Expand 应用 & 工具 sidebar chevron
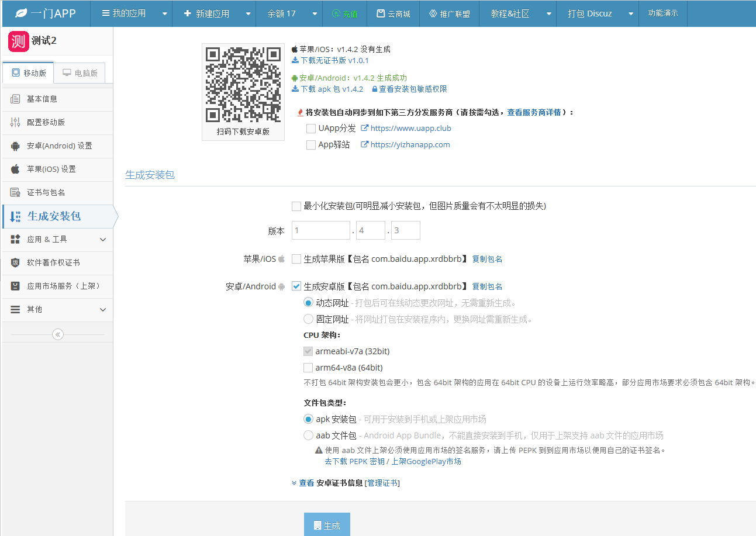 click(x=103, y=240)
